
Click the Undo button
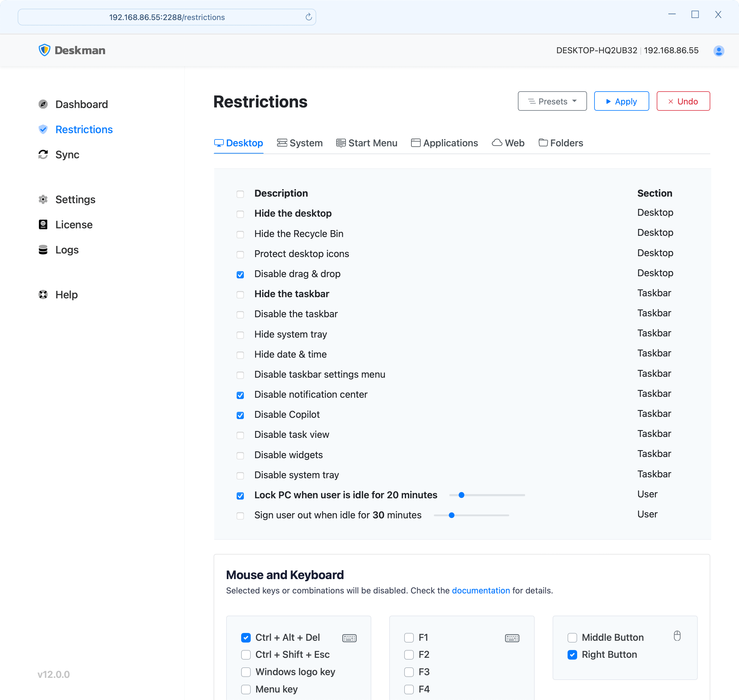point(682,101)
